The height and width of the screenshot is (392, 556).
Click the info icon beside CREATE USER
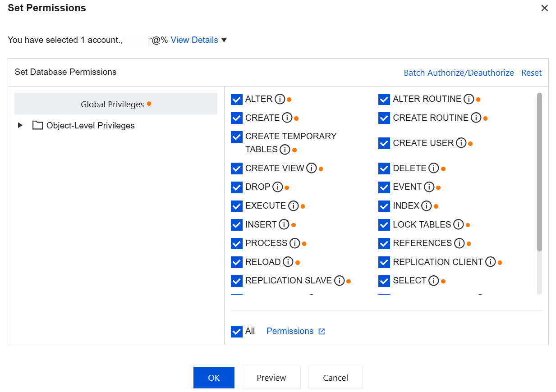click(x=461, y=143)
